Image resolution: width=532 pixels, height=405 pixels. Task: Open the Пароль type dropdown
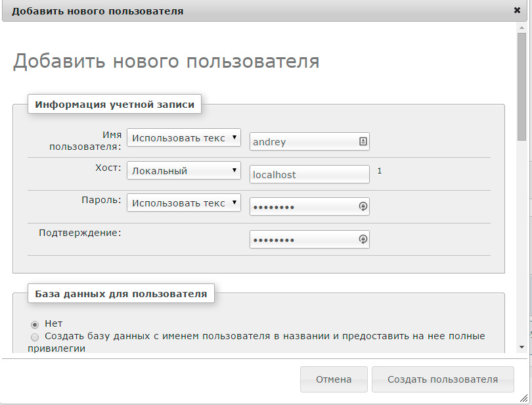click(x=183, y=203)
